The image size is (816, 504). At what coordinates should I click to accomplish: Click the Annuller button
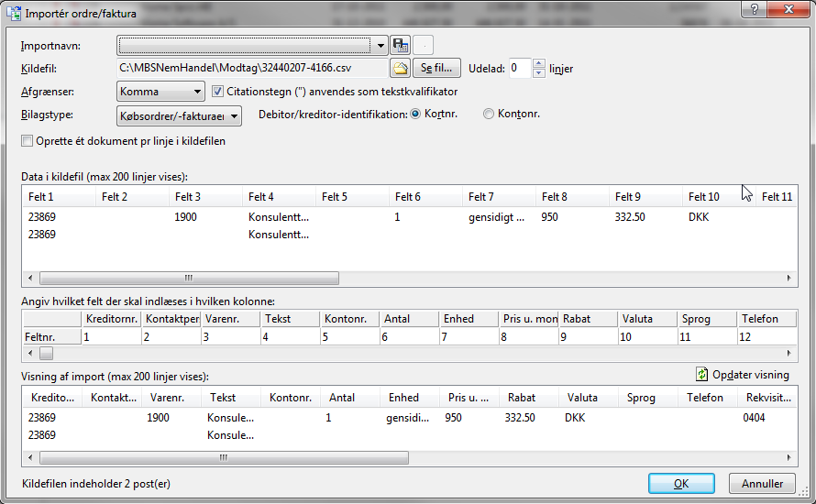click(763, 484)
